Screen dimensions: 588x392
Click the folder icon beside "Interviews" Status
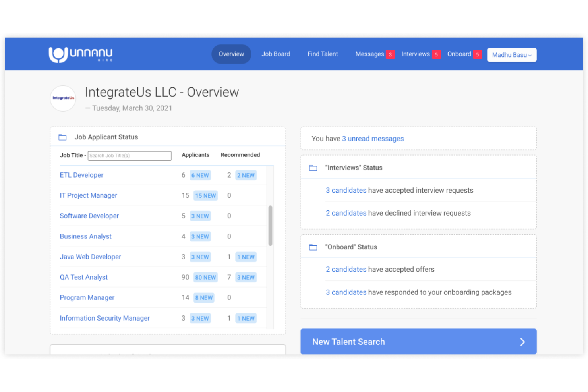313,168
